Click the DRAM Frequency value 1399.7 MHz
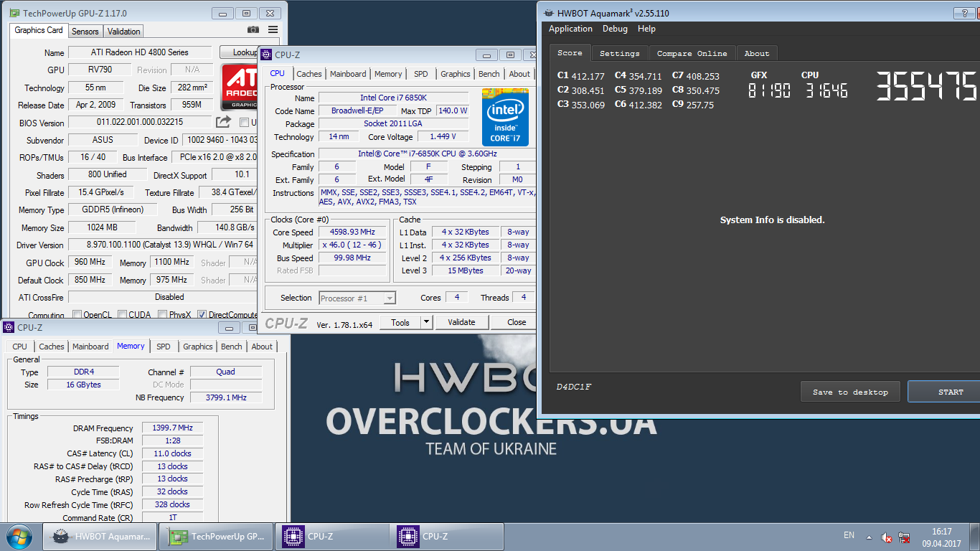The width and height of the screenshot is (980, 551). (172, 428)
